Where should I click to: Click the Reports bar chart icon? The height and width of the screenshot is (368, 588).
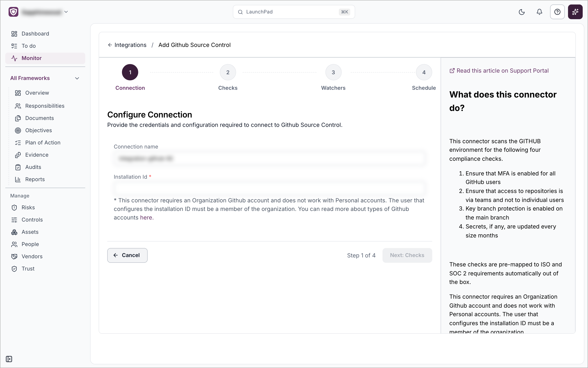[x=18, y=179]
